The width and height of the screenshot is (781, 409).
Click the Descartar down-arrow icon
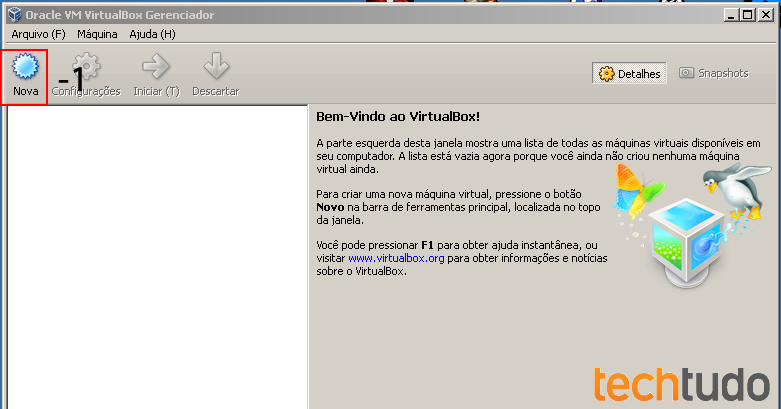(216, 66)
